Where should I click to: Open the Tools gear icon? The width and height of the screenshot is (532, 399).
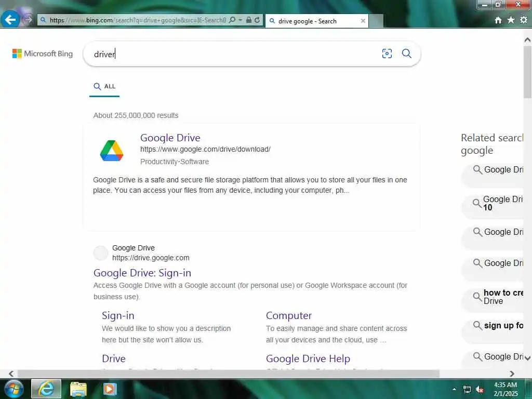[x=524, y=20]
